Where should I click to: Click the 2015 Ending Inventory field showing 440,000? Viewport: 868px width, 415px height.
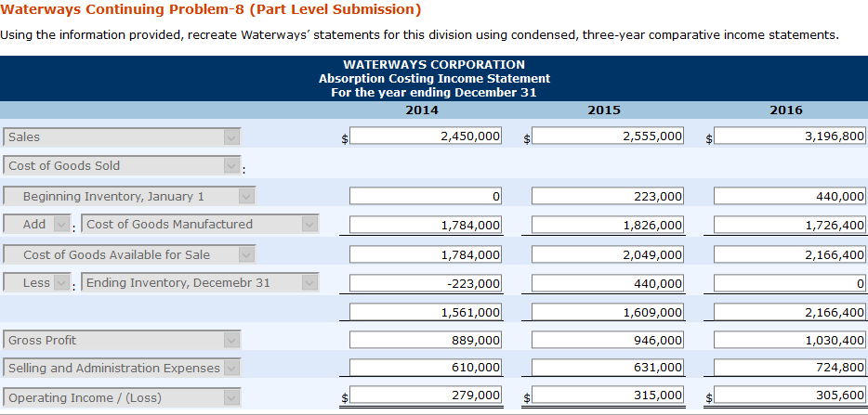[607, 283]
